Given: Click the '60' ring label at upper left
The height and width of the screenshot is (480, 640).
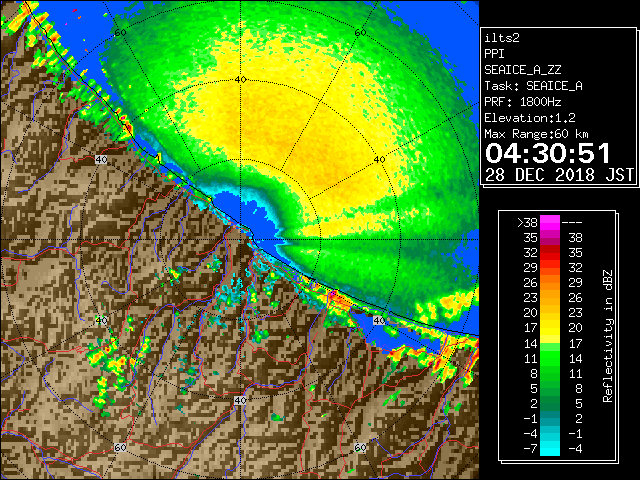Looking at the screenshot, I should click(120, 33).
